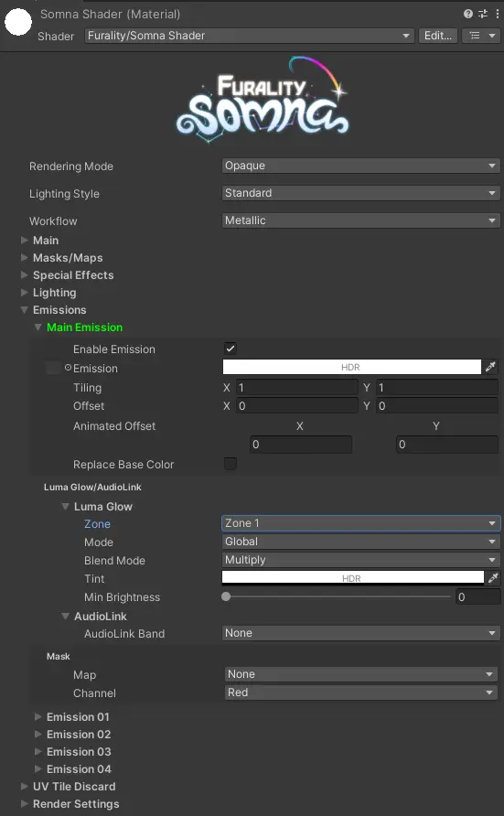Screen dimensions: 504x816
Task: Click the white material preview sphere
Action: 18,22
